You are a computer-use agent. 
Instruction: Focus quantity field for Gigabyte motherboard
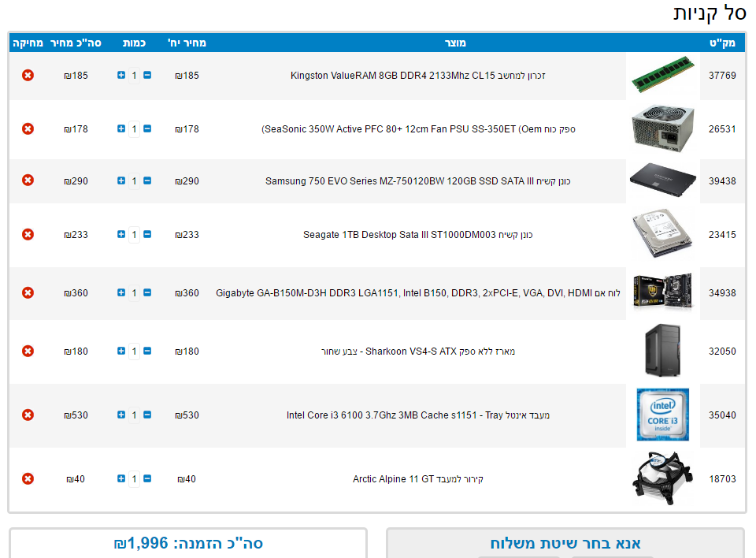coord(134,293)
